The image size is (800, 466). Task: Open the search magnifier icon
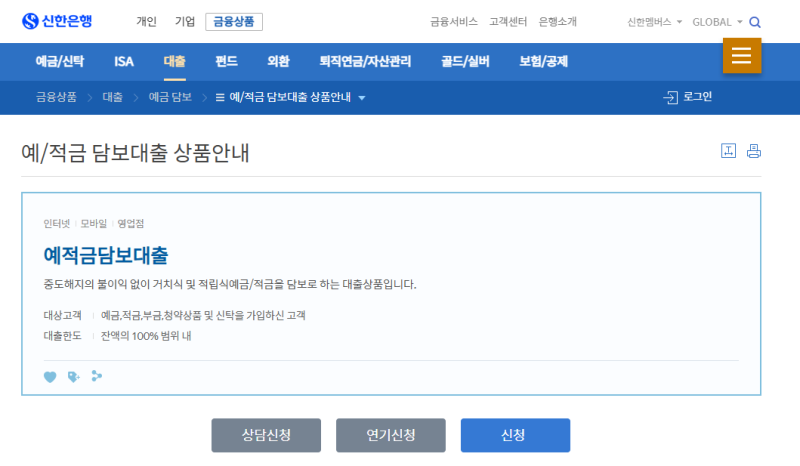tap(755, 22)
